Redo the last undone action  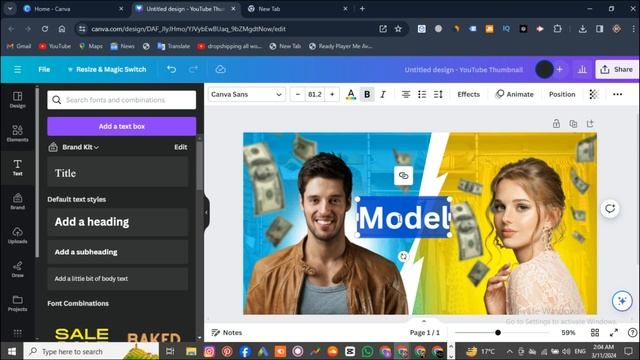tap(193, 69)
